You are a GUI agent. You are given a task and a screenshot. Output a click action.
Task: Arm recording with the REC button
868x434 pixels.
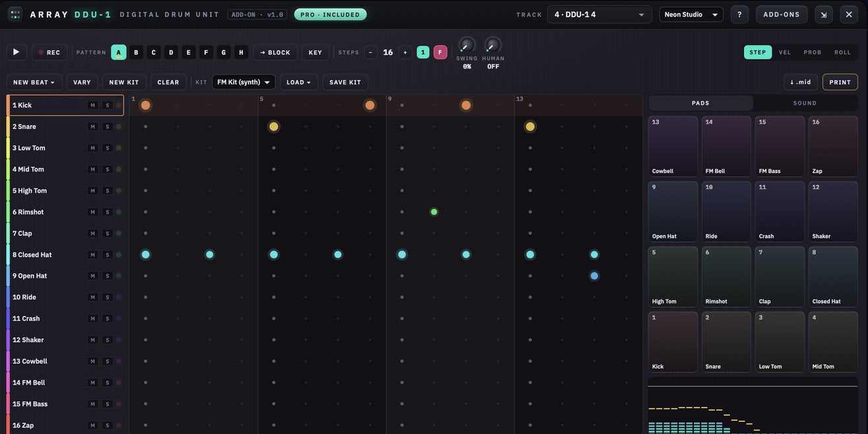coord(49,52)
